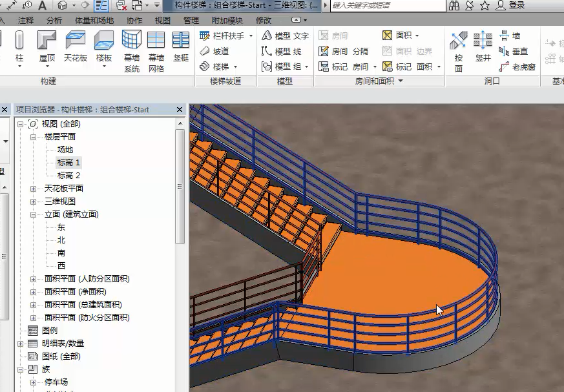Expand the 房间和面积 panel dropdown
The height and width of the screenshot is (392, 564).
pos(401,81)
